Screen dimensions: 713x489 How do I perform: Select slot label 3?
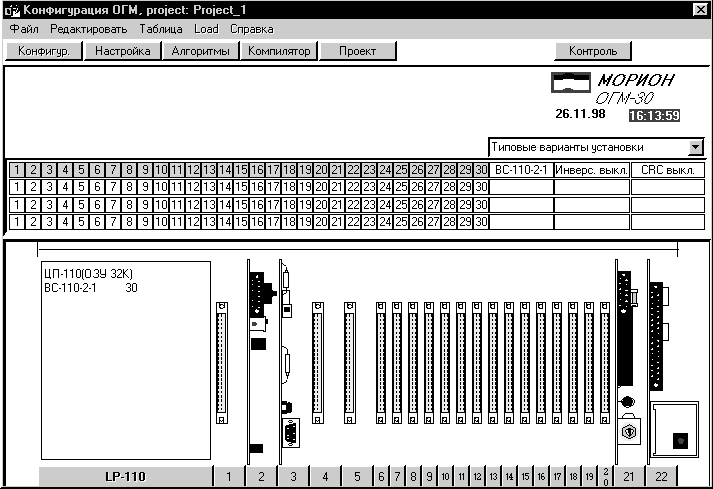click(293, 477)
